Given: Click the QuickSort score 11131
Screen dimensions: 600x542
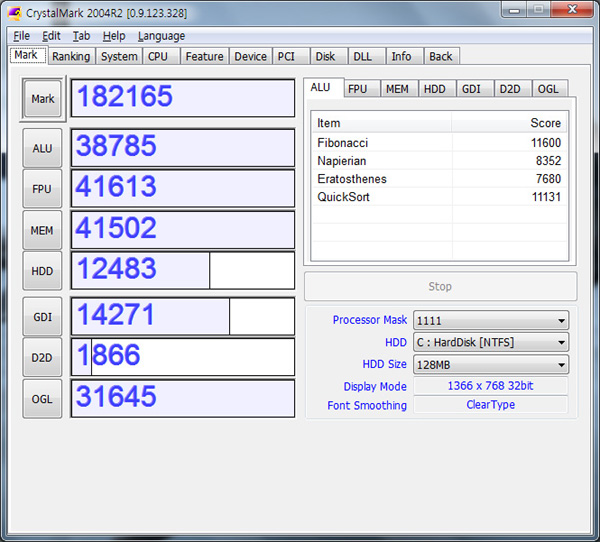Looking at the screenshot, I should pyautogui.click(x=546, y=197).
